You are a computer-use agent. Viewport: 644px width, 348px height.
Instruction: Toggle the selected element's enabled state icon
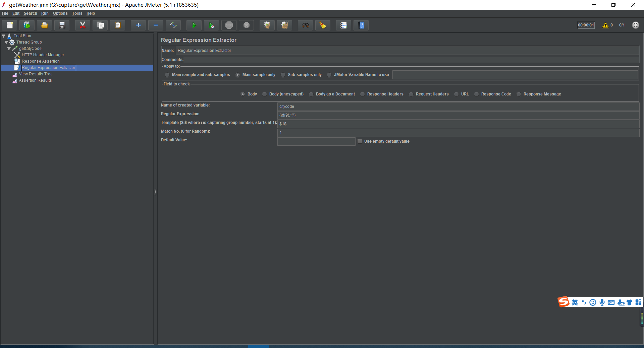173,25
